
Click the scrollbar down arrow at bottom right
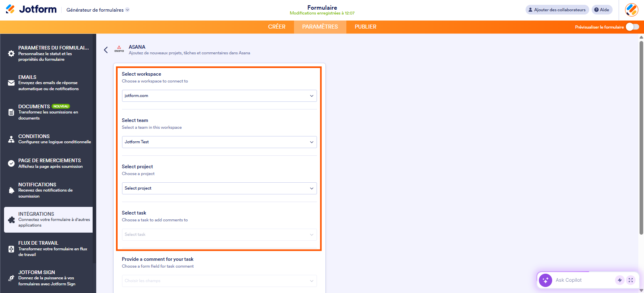(x=641, y=290)
